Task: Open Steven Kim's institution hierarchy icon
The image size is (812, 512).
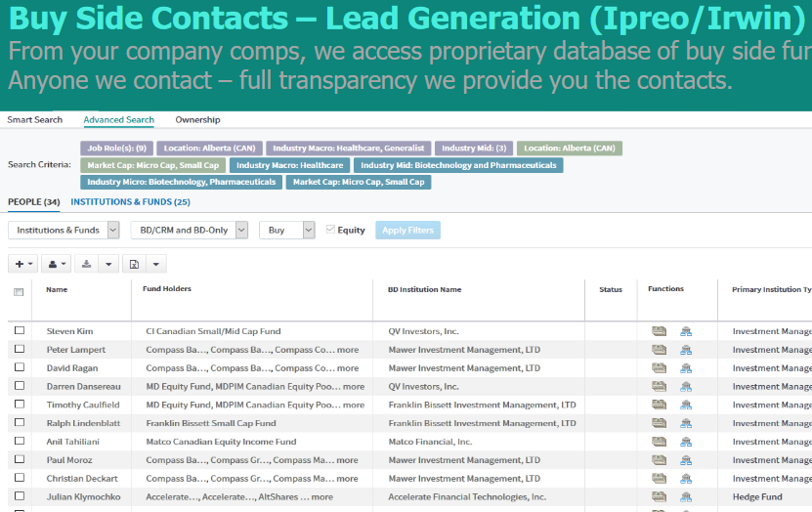Action: coord(686,331)
